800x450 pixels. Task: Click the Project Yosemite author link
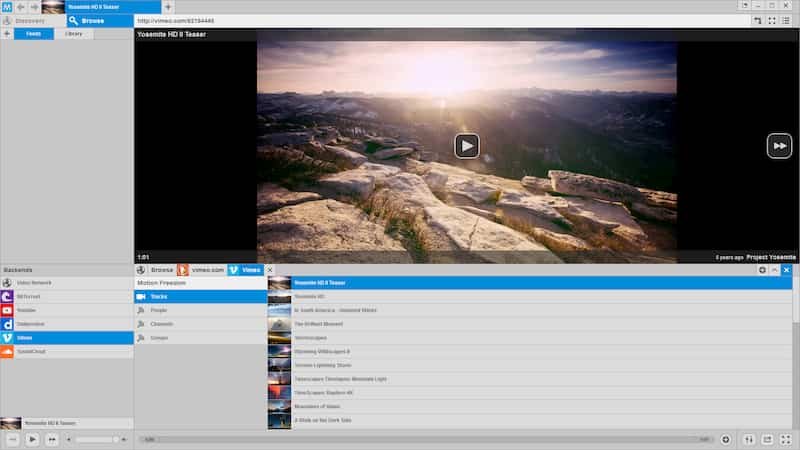click(771, 257)
